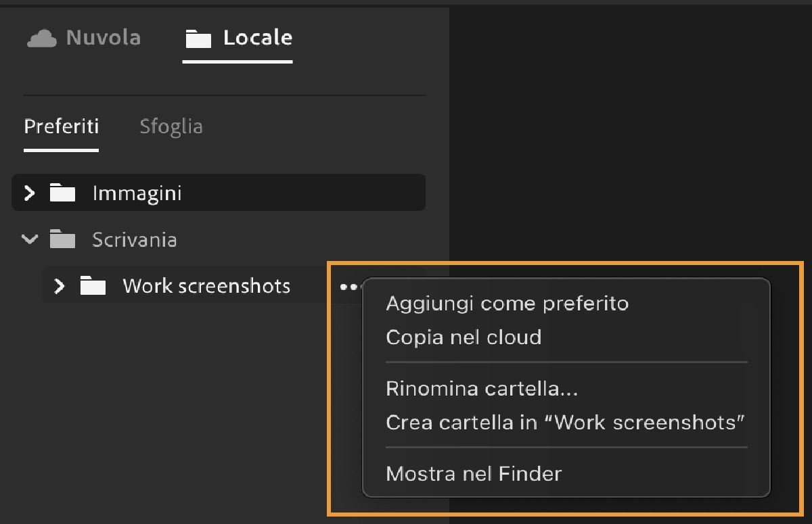812x524 pixels.
Task: Select the Locale tab
Action: (237, 39)
